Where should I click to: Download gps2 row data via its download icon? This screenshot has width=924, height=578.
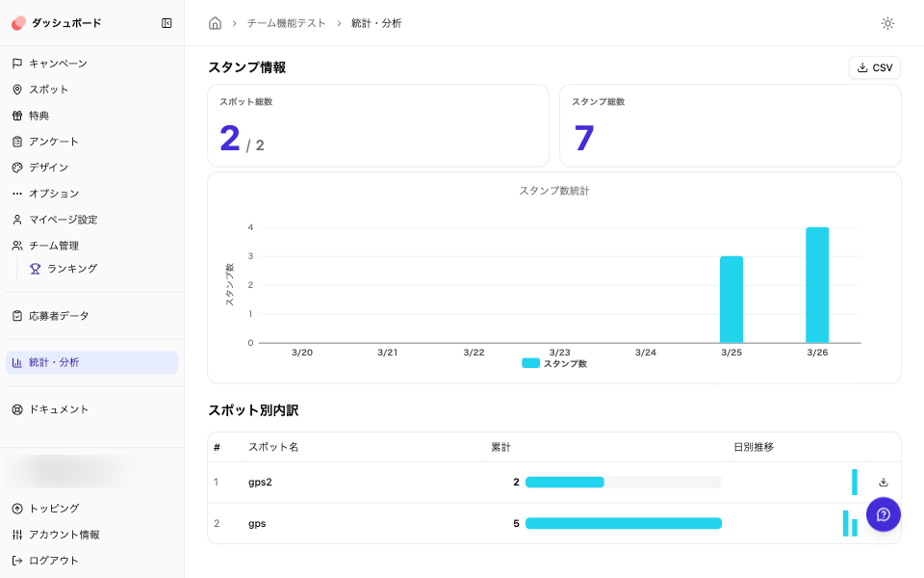(x=884, y=482)
